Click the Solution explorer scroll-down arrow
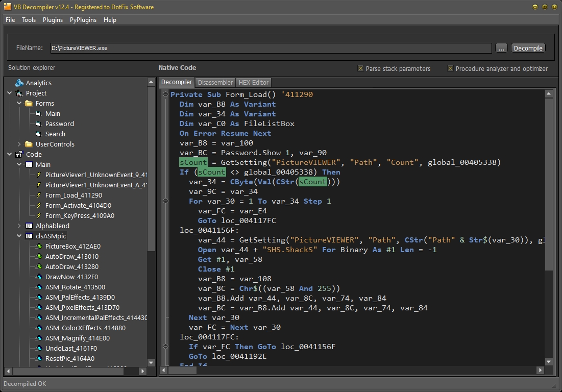Viewport: 562px width, 392px height. click(151, 362)
